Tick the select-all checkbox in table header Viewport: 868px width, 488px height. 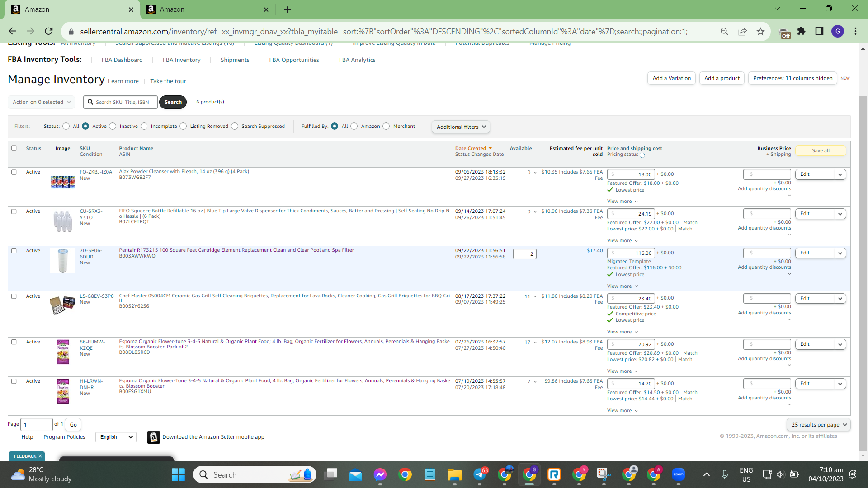[14, 148]
